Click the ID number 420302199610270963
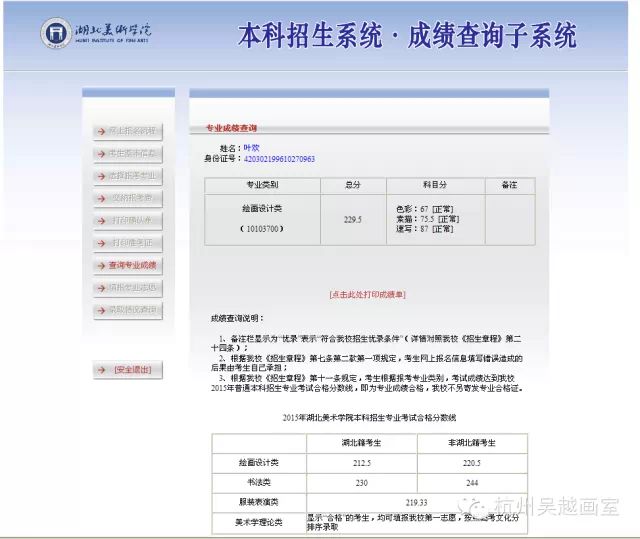This screenshot has width=640, height=539. 279,159
